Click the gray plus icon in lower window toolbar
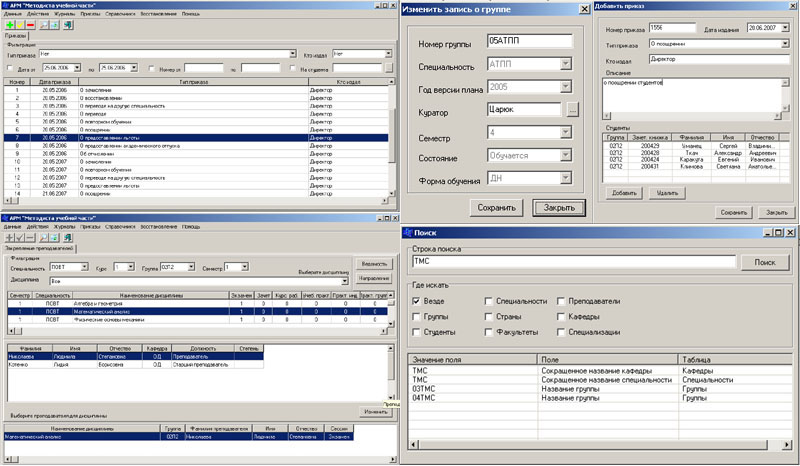 [9, 236]
